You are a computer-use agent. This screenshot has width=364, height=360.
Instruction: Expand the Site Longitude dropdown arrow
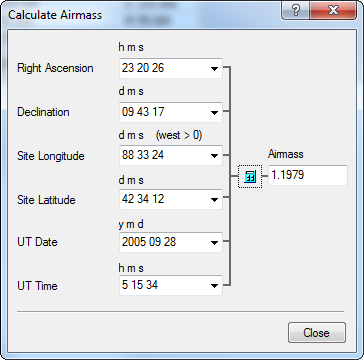point(214,156)
